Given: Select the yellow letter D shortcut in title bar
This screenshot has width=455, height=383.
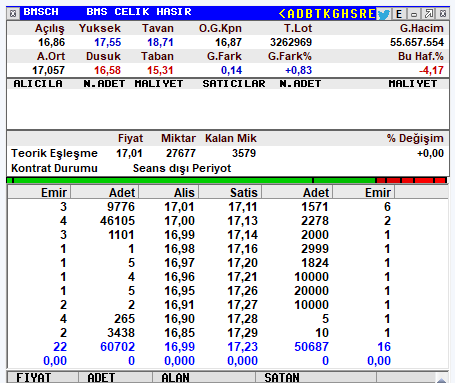Looking at the screenshot, I should tap(300, 14).
